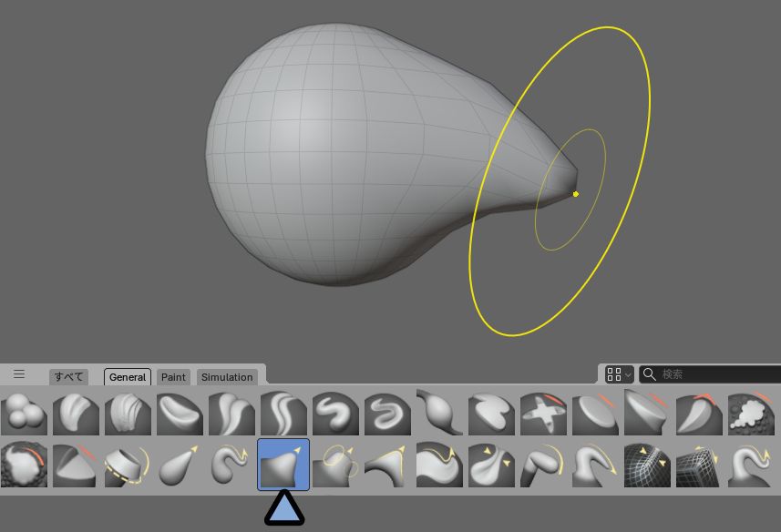Viewport: 781px width, 532px height.
Task: Switch to the Paint tab
Action: (x=173, y=377)
